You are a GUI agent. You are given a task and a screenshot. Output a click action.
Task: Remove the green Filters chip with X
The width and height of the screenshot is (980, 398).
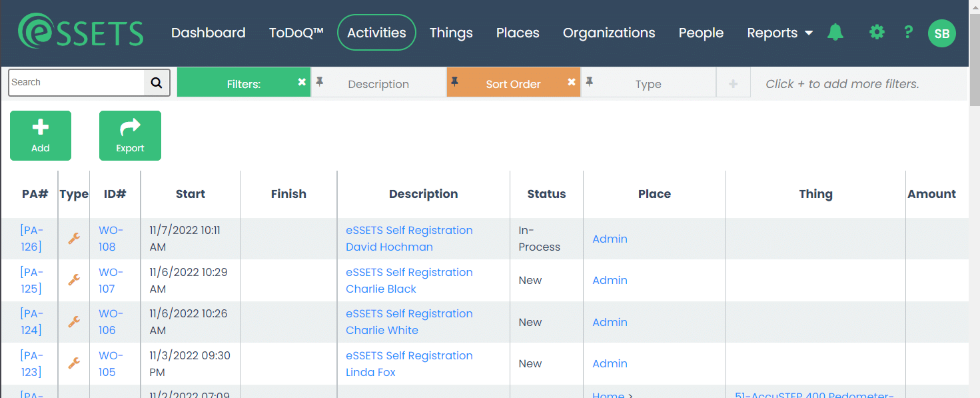click(x=302, y=82)
